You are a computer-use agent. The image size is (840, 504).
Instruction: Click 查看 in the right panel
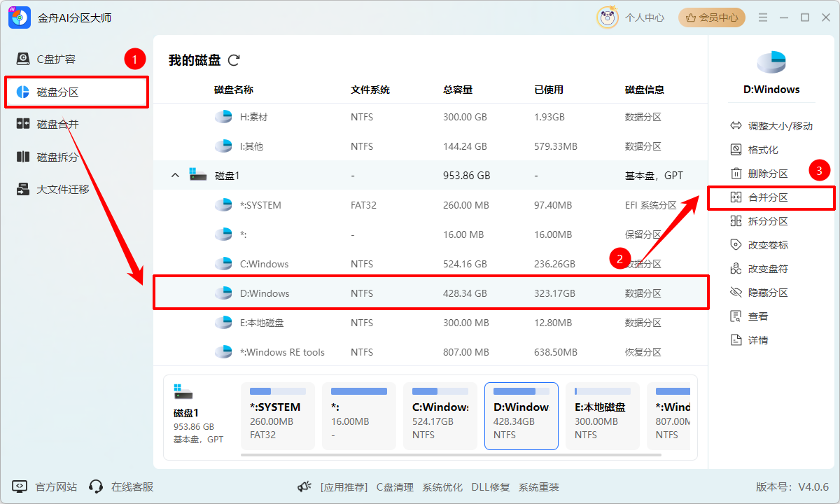coord(749,316)
